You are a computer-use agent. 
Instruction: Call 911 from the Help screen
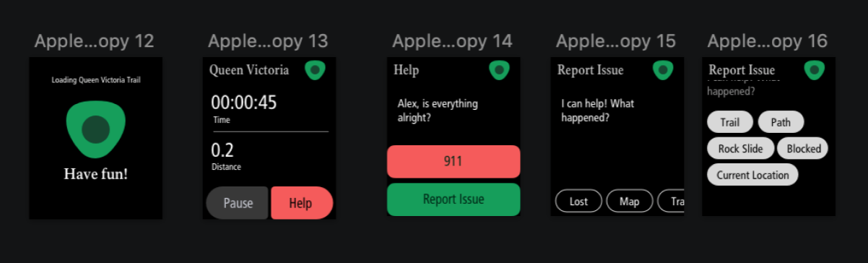[x=453, y=161]
